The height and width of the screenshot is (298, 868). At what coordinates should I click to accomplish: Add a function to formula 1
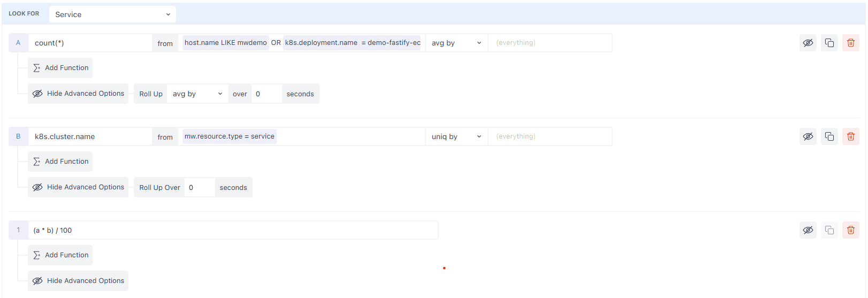(60, 255)
